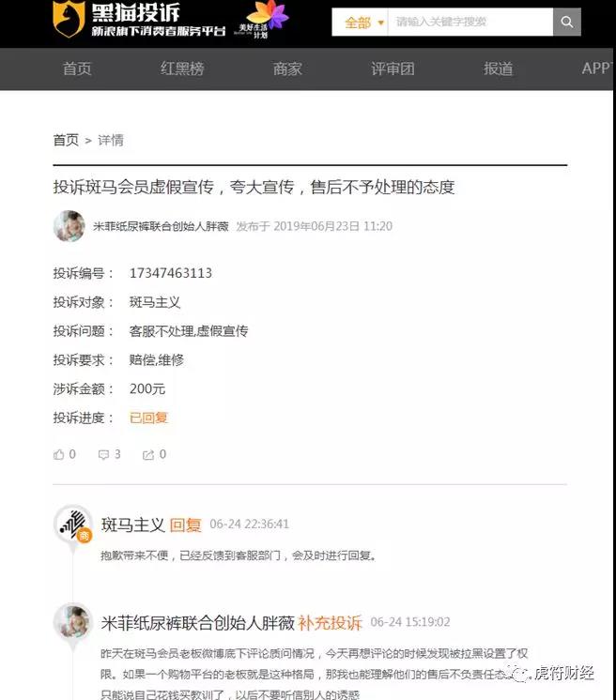The height and width of the screenshot is (700, 616).
Task: Share the complaint via share icon
Action: 147,455
